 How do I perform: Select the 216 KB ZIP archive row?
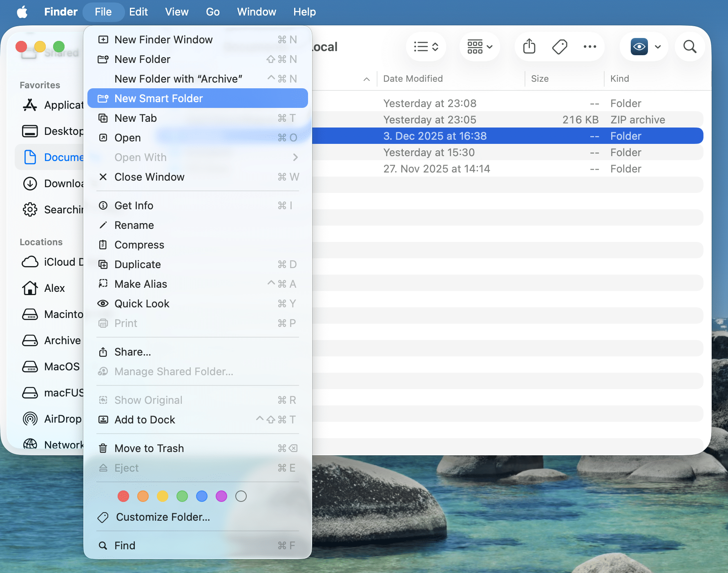click(x=507, y=120)
